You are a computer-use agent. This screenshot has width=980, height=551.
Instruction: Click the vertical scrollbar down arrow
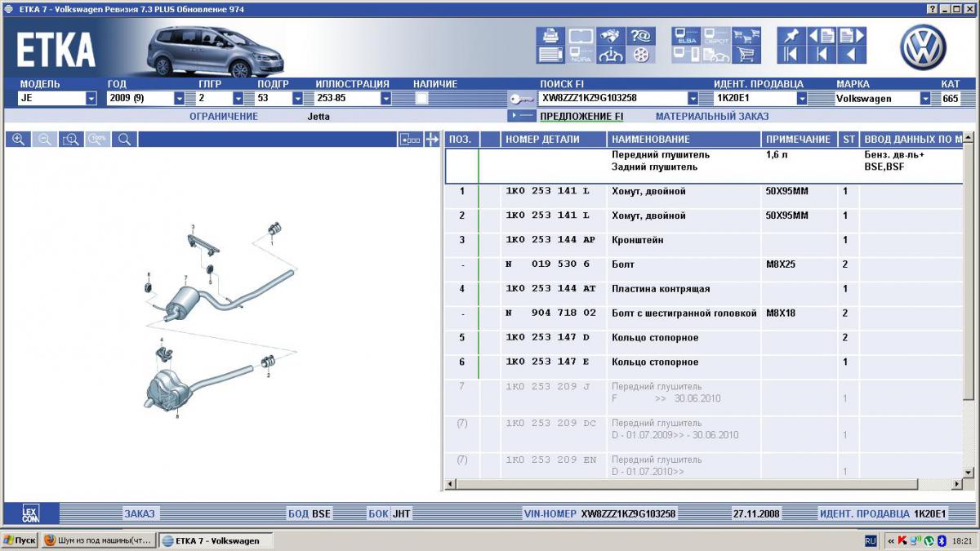click(x=969, y=473)
